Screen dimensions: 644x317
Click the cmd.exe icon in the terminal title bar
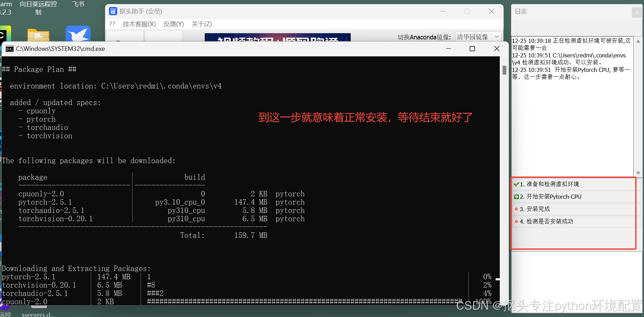9,49
